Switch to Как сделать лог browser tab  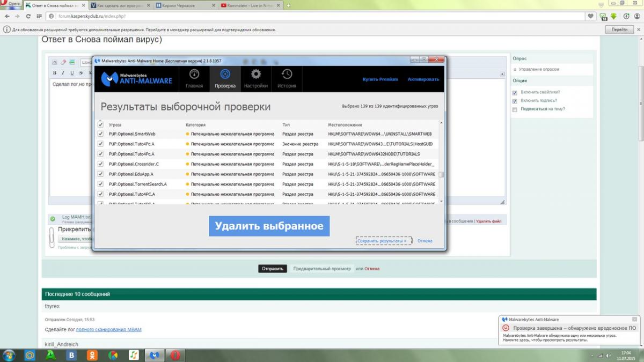coord(121,5)
